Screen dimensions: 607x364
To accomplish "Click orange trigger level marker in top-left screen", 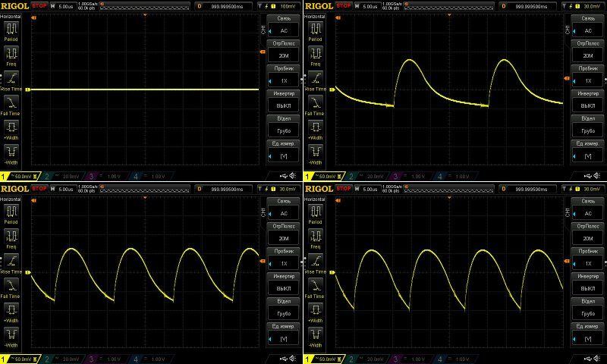I will (262, 52).
